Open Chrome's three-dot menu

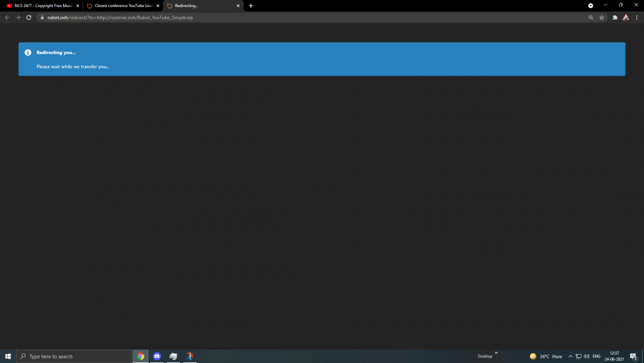coord(636,17)
